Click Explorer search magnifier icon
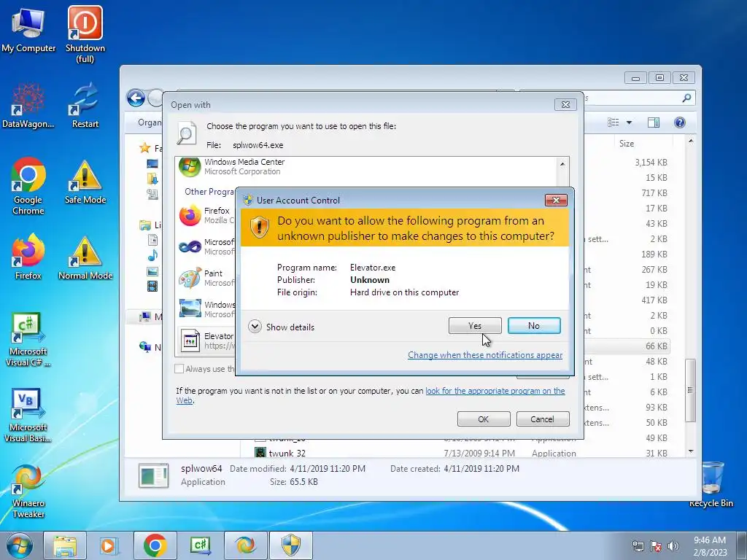This screenshot has height=560, width=747. [686, 98]
